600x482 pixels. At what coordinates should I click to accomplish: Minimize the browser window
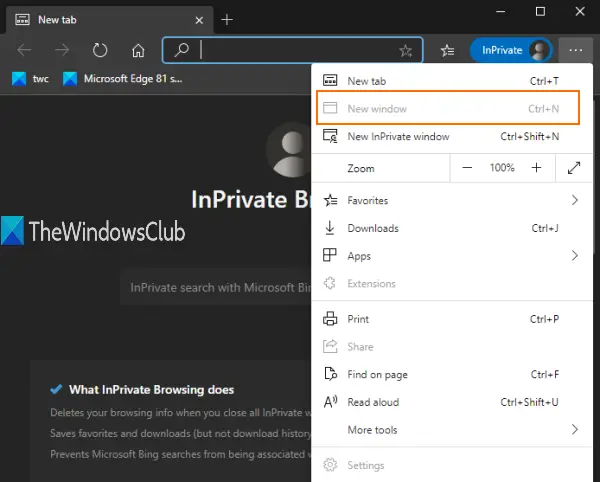pos(501,12)
